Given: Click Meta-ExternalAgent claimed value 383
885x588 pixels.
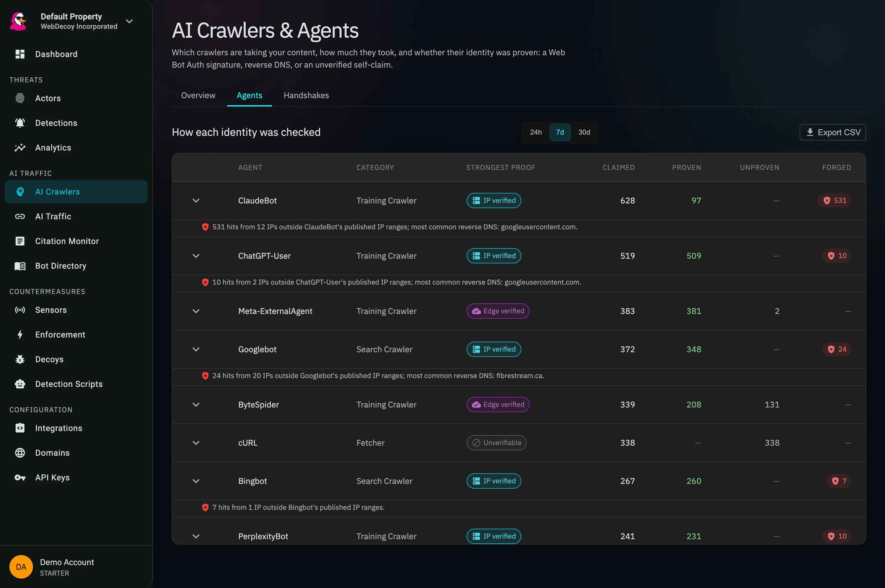Looking at the screenshot, I should tap(627, 311).
